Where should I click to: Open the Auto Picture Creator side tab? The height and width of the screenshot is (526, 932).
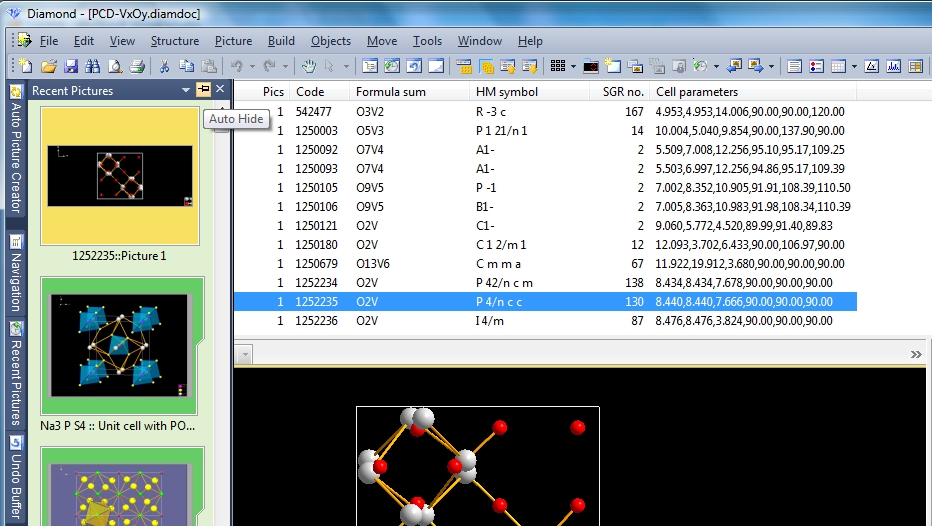click(16, 150)
